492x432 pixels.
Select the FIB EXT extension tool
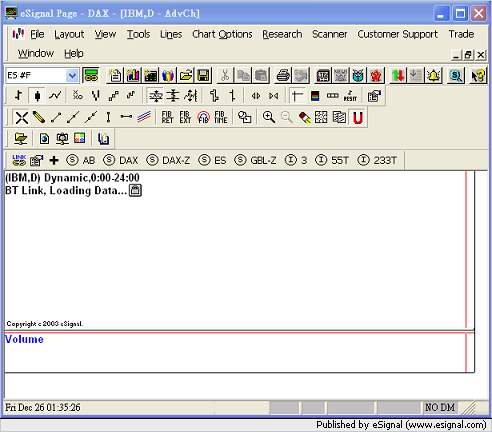coord(185,117)
